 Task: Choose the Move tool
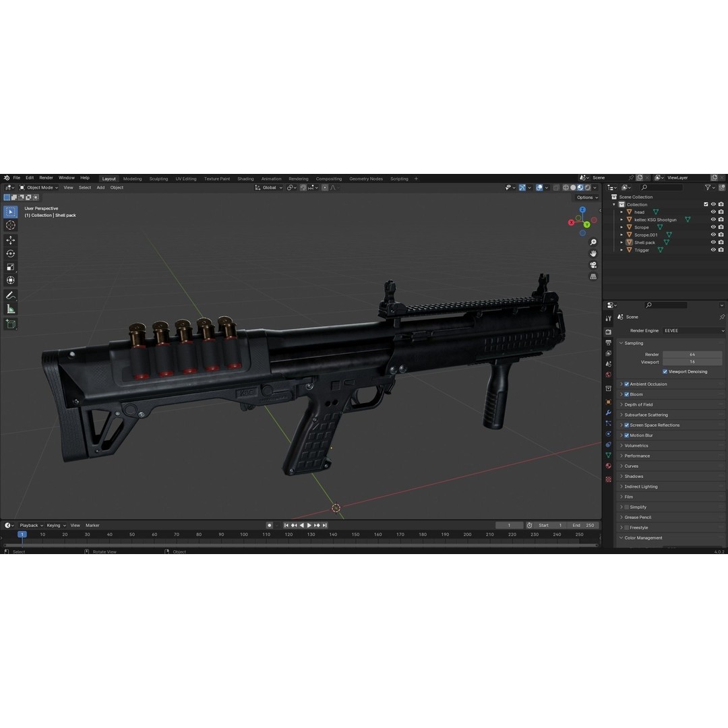pos(11,240)
